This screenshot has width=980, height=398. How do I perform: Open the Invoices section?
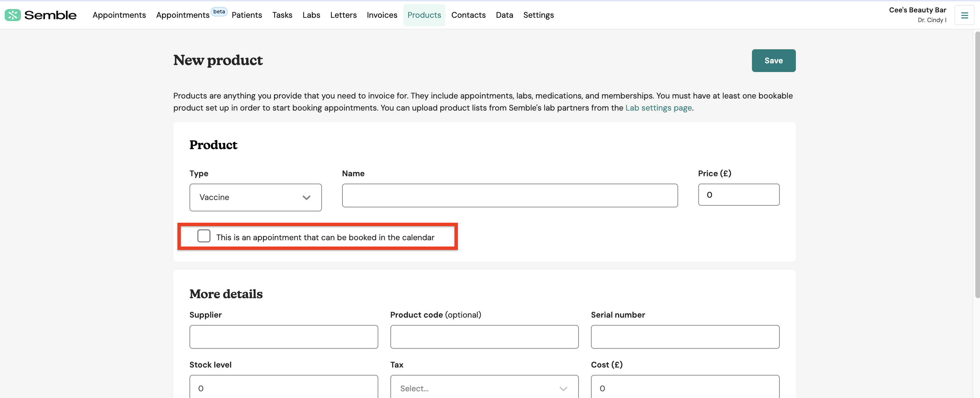pos(382,15)
